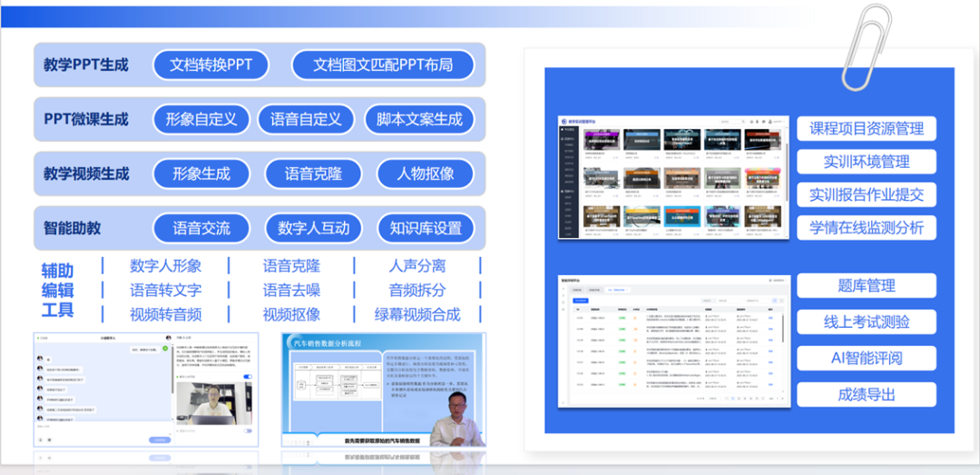The image size is (980, 475).
Task: Open the page-size dropdown in evaluation table pagination
Action: (714, 398)
